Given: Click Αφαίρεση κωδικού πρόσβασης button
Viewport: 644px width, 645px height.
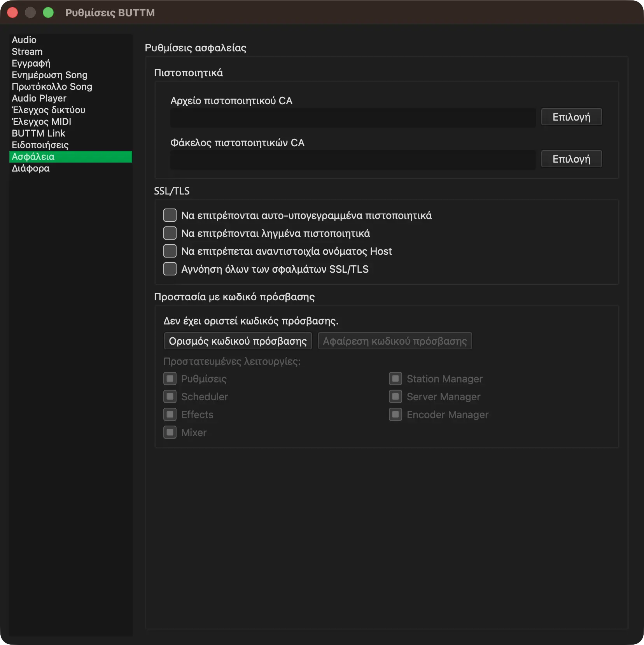Looking at the screenshot, I should pos(395,341).
